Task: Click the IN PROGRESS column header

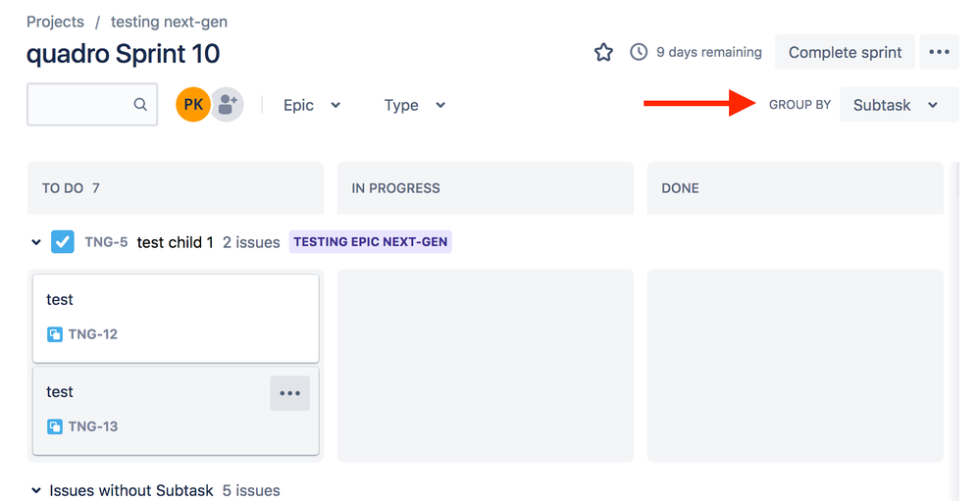Action: [485, 188]
